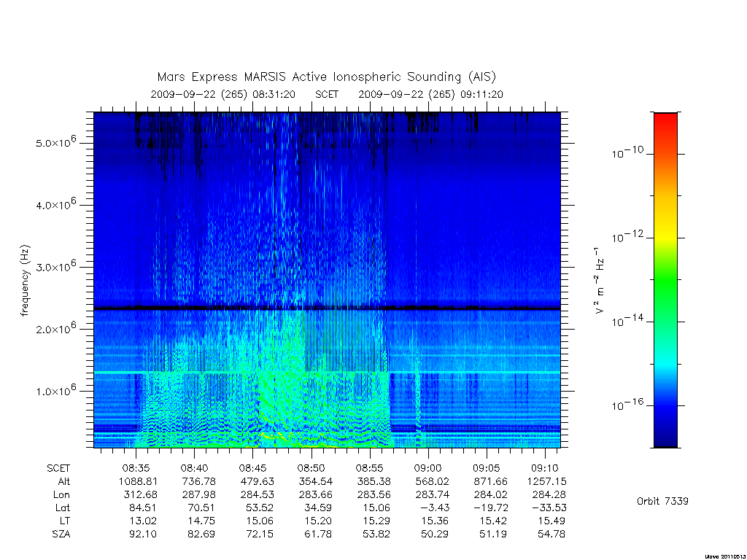Click the 10⁻¹⁶ colorbar label

click(627, 404)
